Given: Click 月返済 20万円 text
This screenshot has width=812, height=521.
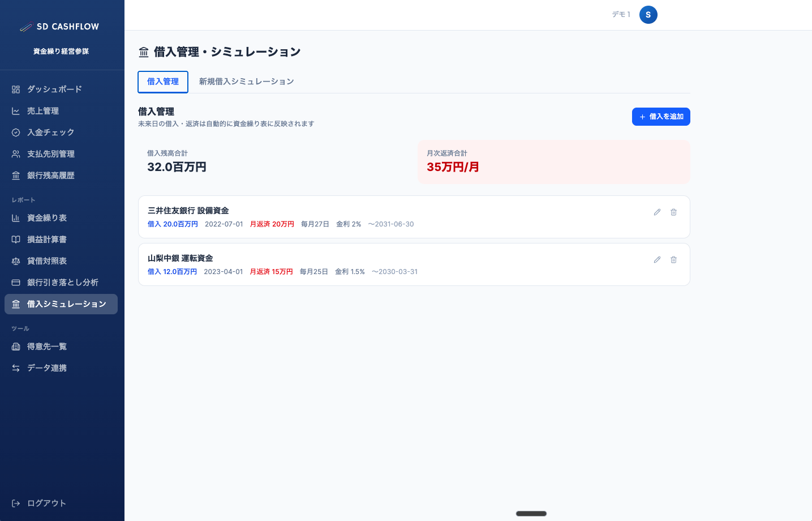Looking at the screenshot, I should click(272, 224).
